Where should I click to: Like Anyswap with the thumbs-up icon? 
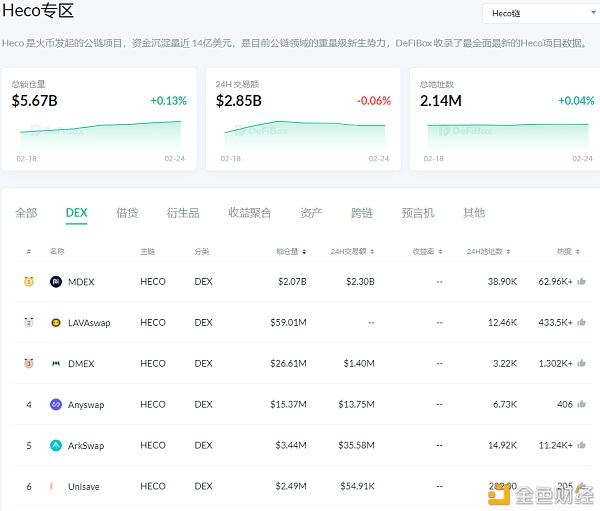click(582, 404)
